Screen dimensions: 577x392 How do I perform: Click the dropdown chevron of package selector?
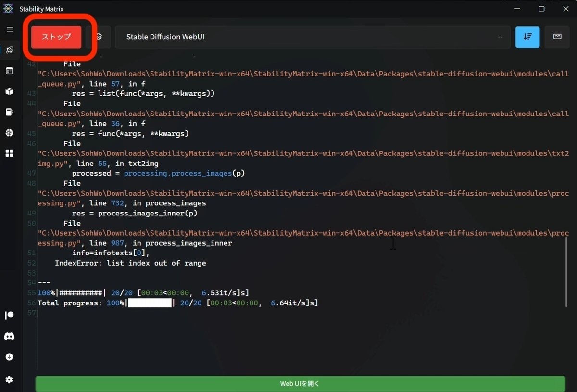500,38
